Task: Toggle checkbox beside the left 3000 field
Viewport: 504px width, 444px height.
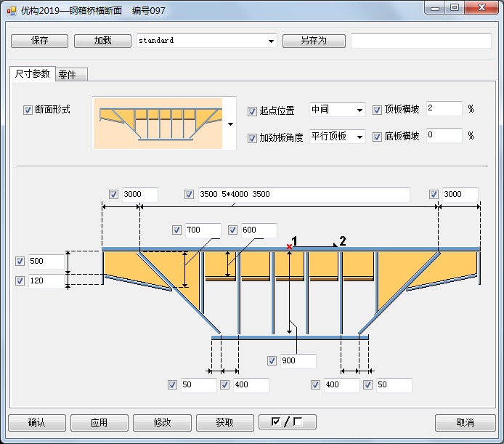Action: [113, 194]
